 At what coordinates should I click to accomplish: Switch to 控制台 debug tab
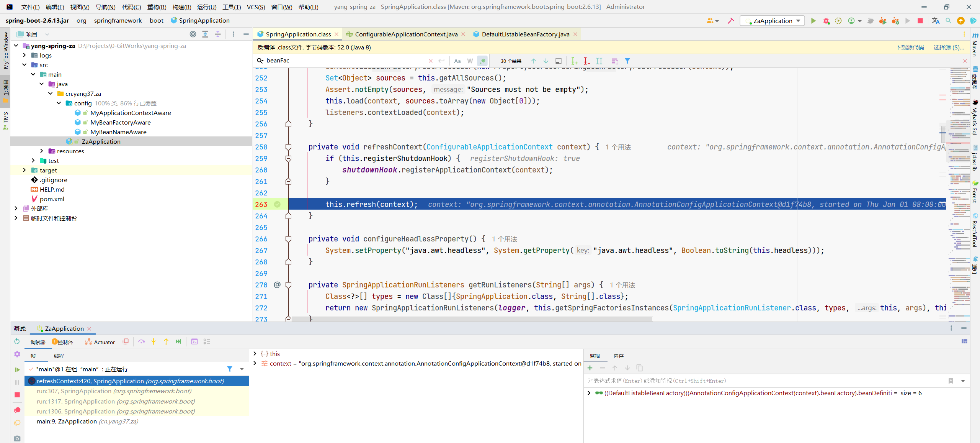pyautogui.click(x=62, y=342)
